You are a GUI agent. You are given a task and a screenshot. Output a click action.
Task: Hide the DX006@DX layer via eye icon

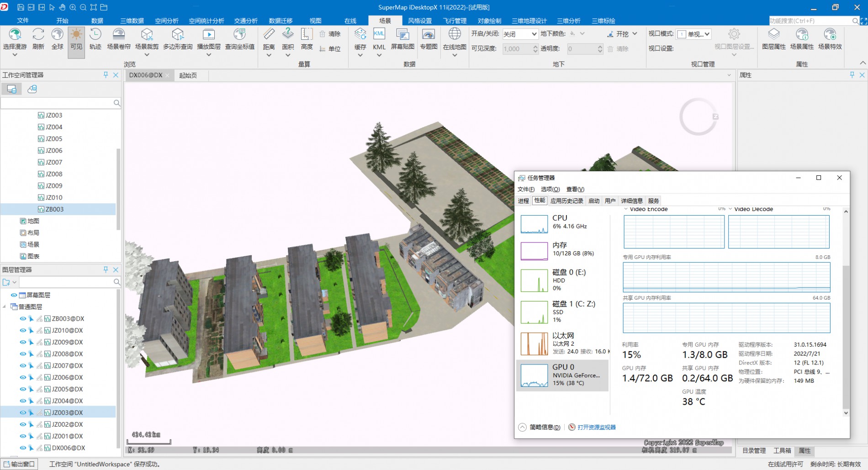[22, 448]
